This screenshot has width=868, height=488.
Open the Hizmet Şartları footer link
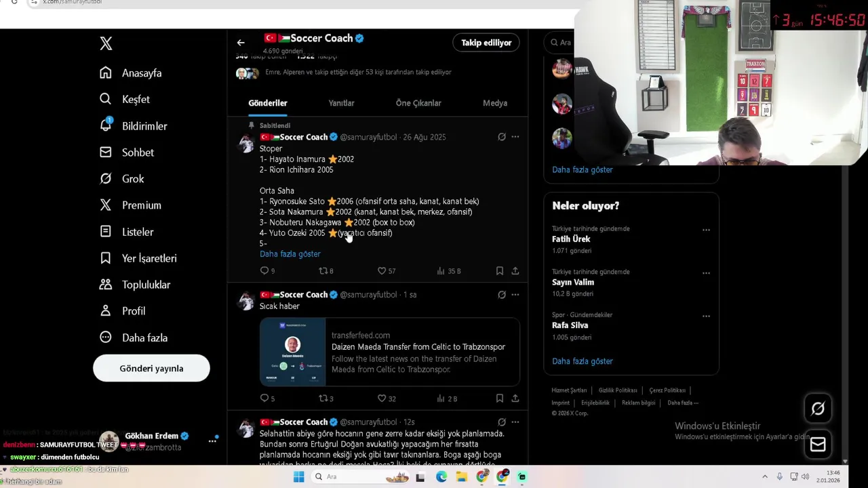coord(569,390)
